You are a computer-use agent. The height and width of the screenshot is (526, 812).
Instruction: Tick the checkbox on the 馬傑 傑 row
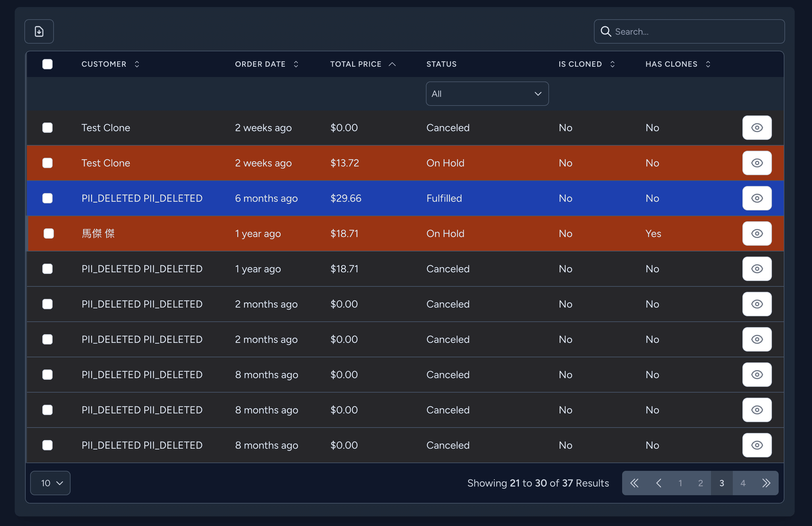click(x=47, y=233)
